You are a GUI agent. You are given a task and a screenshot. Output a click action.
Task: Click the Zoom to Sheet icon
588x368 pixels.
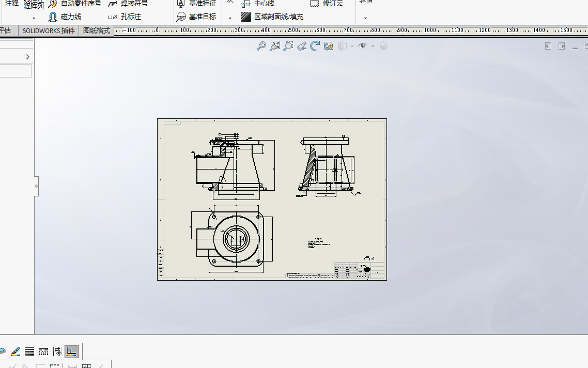pyautogui.click(x=275, y=46)
